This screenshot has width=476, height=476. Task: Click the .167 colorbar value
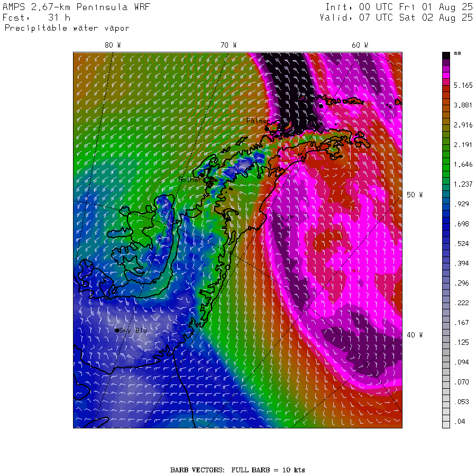click(x=461, y=323)
